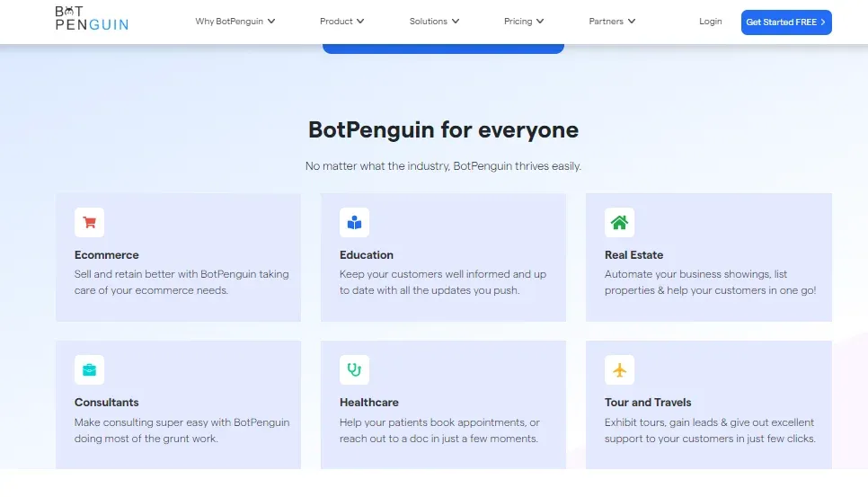Image resolution: width=868 pixels, height=497 pixels.
Task: Open the Product dropdown menu
Action: pyautogui.click(x=341, y=21)
